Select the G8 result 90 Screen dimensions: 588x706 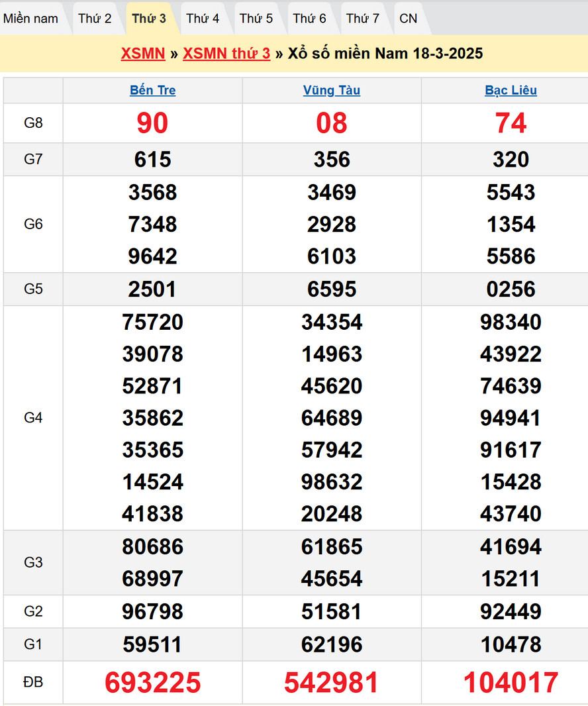pyautogui.click(x=153, y=123)
